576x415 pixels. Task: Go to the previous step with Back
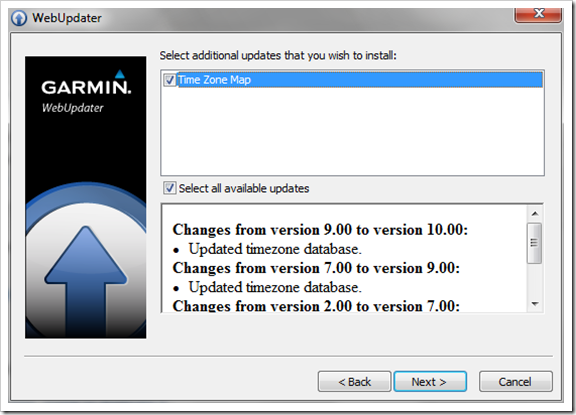click(x=354, y=382)
